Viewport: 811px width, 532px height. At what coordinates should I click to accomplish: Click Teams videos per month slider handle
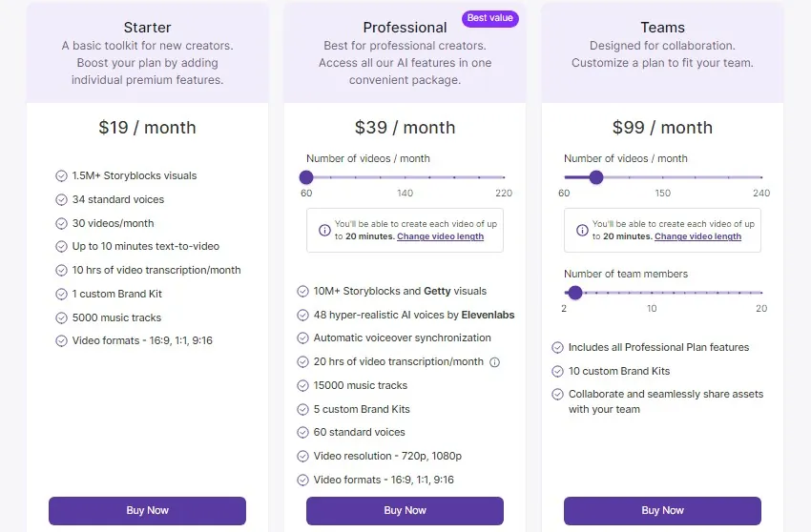pos(596,177)
